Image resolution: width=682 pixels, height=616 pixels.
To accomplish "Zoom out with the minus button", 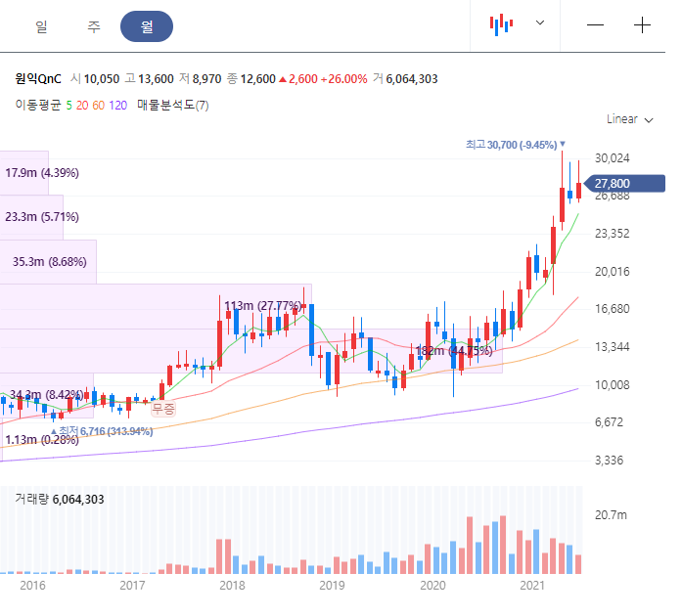I will point(595,24).
